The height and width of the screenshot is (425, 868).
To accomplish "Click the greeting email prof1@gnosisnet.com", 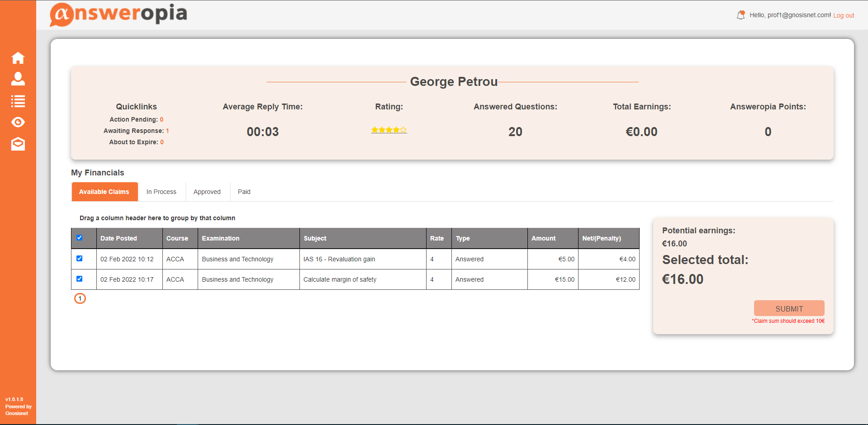I will pyautogui.click(x=798, y=15).
